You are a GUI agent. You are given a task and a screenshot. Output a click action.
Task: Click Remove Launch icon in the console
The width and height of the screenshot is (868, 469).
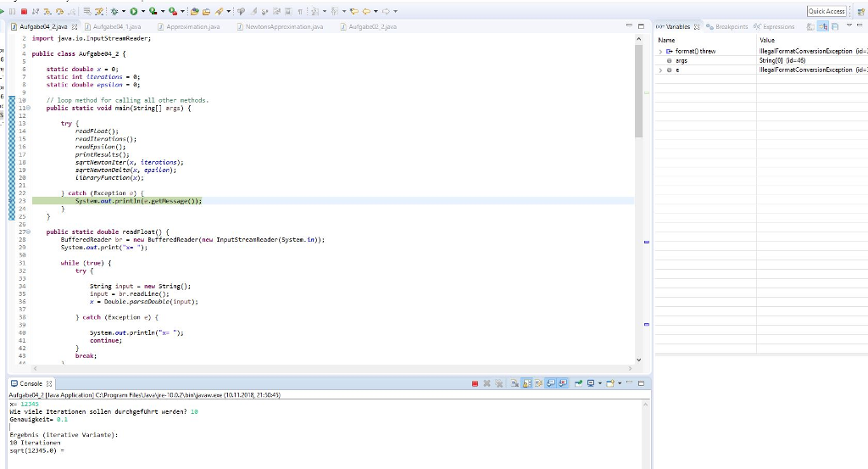[x=487, y=383]
